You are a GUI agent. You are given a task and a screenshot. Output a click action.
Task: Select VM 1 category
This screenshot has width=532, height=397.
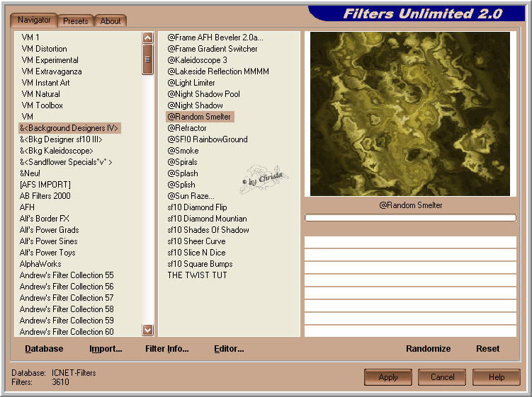click(30, 38)
